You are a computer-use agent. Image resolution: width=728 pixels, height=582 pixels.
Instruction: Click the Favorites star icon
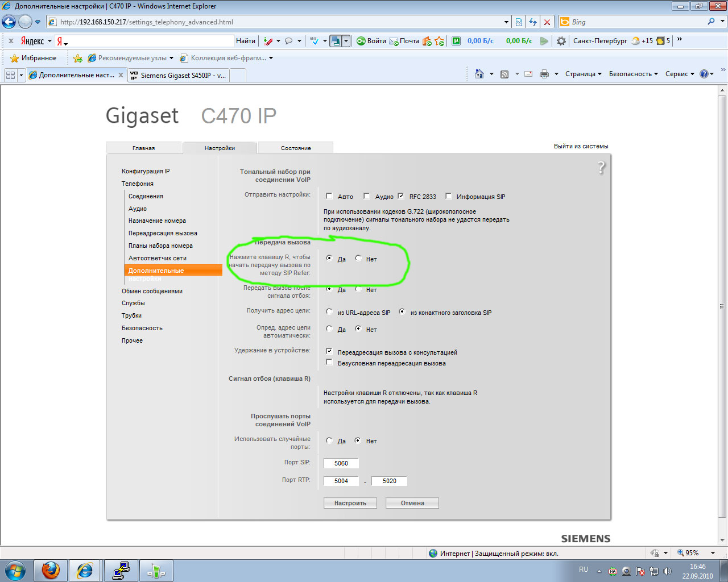15,58
